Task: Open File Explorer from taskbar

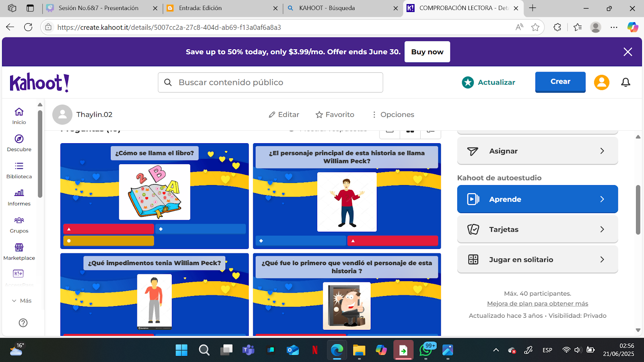Action: pyautogui.click(x=359, y=350)
